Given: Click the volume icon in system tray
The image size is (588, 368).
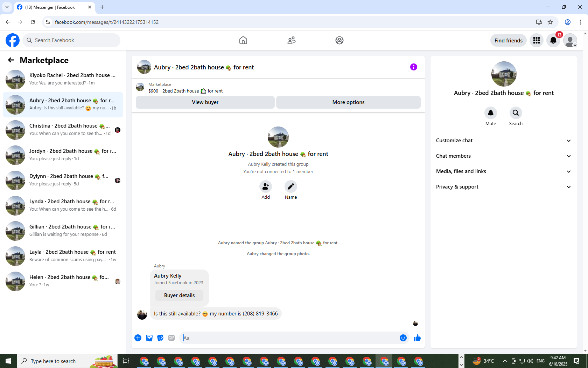Looking at the screenshot, I should 530,361.
